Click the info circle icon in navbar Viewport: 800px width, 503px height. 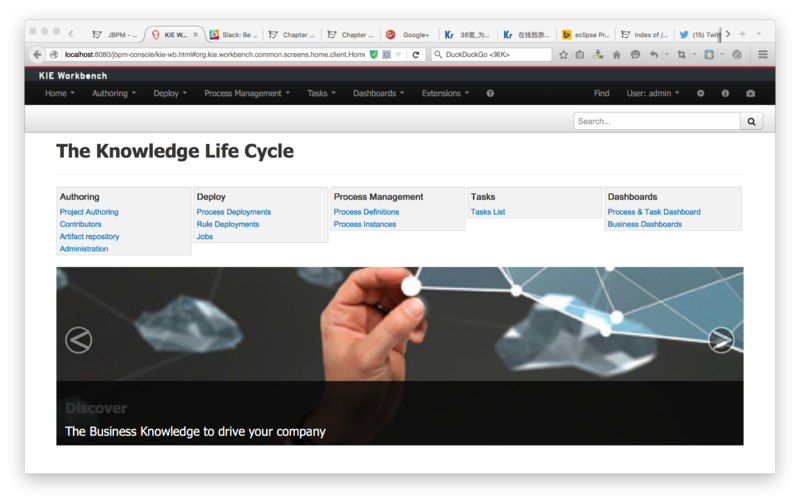point(725,93)
